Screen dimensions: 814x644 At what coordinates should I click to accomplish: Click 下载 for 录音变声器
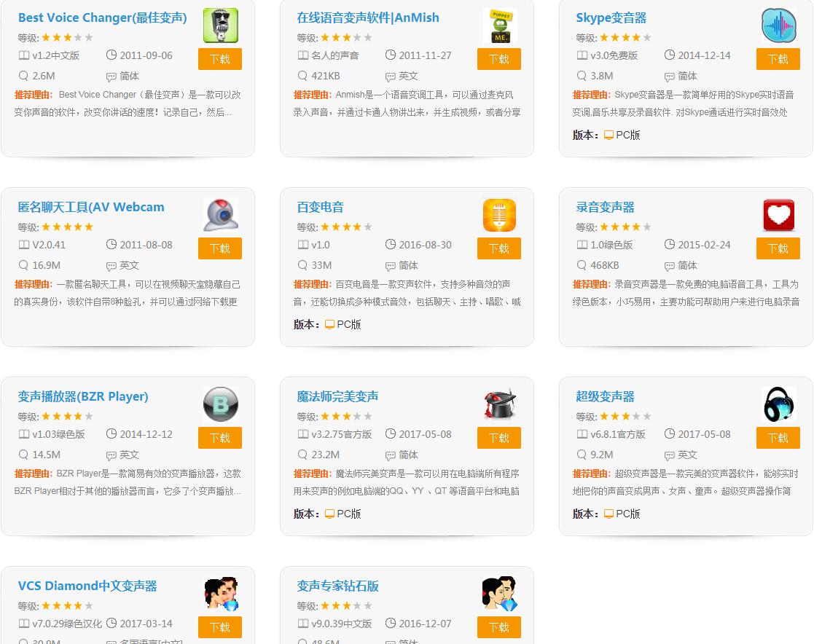click(x=778, y=248)
